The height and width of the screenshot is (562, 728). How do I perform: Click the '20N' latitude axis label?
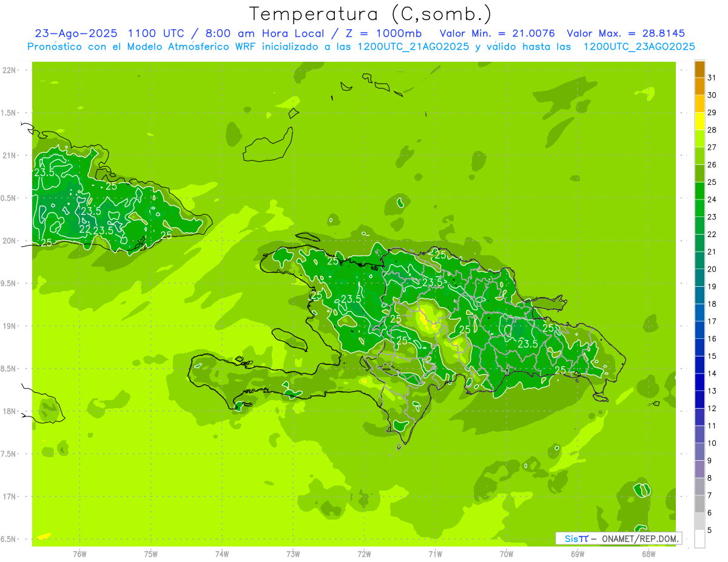[x=9, y=241]
